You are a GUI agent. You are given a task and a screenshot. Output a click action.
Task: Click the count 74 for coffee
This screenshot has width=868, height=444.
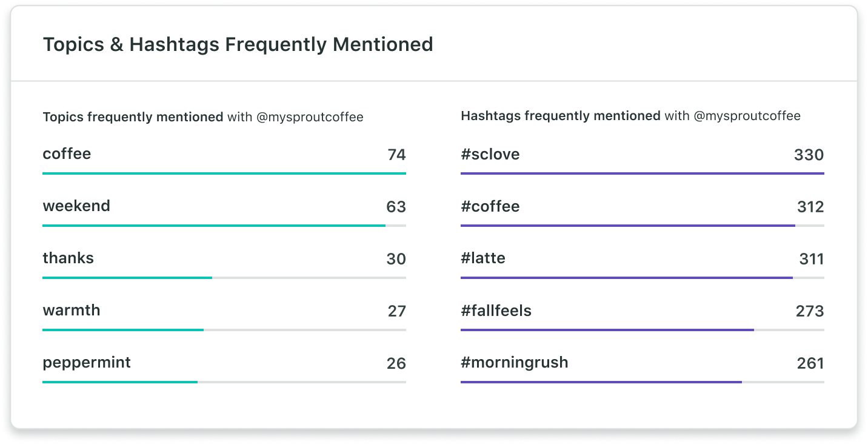pos(396,155)
